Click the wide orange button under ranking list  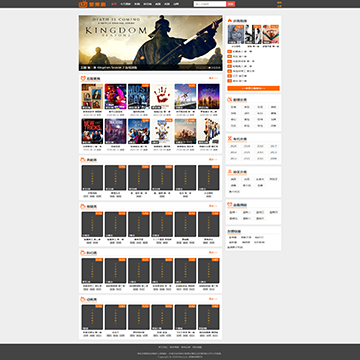click(x=253, y=88)
